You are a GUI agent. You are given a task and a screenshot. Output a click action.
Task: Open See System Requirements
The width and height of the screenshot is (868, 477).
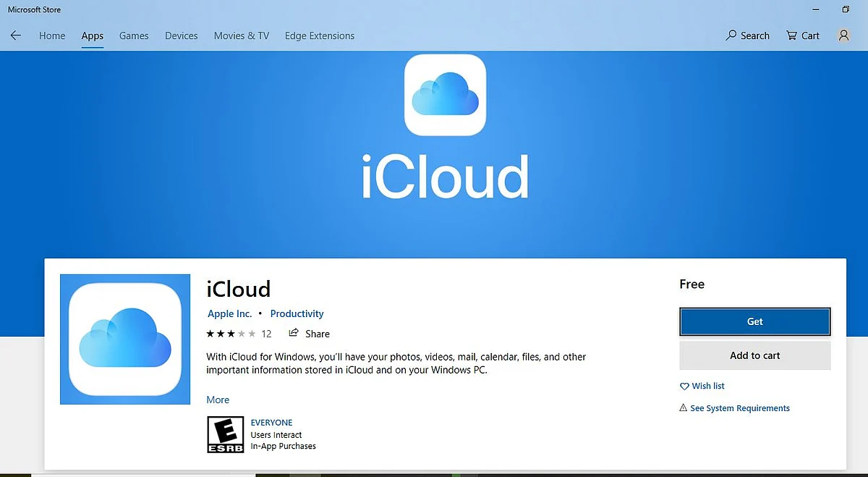(735, 408)
